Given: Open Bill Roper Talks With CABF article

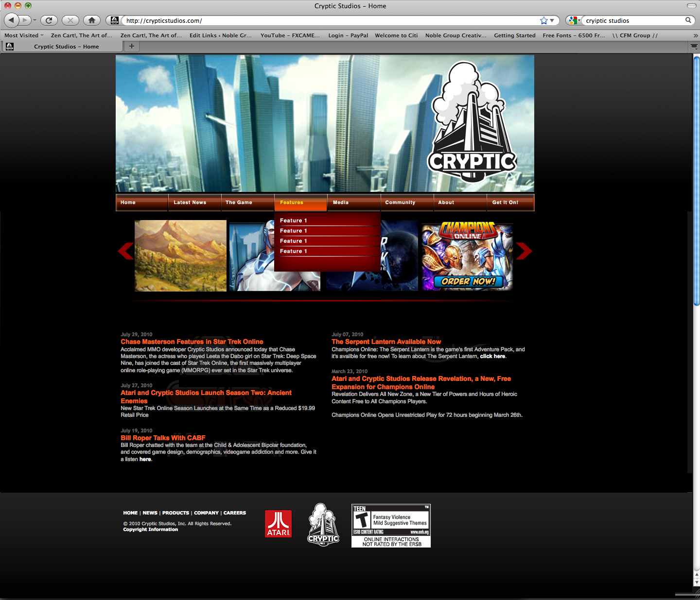Looking at the screenshot, I should point(163,438).
